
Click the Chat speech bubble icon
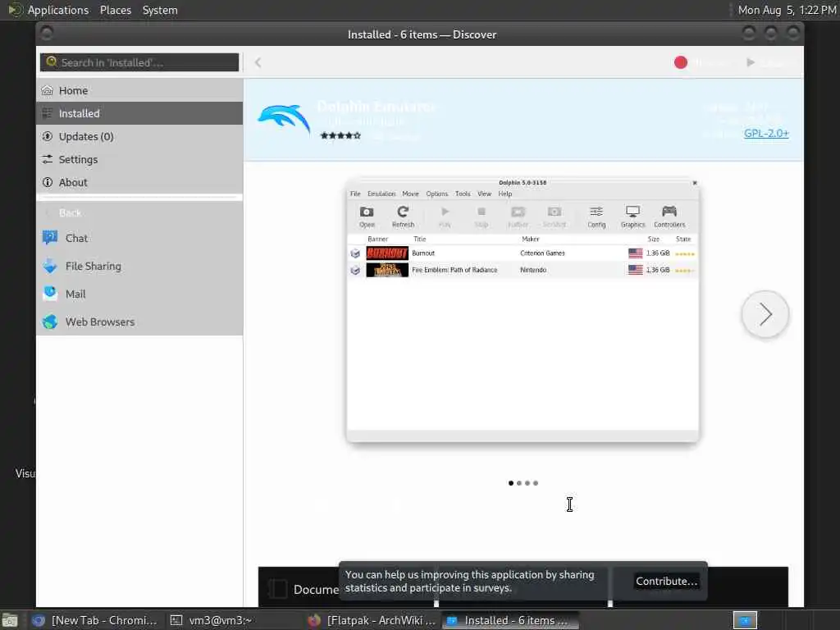tap(50, 237)
